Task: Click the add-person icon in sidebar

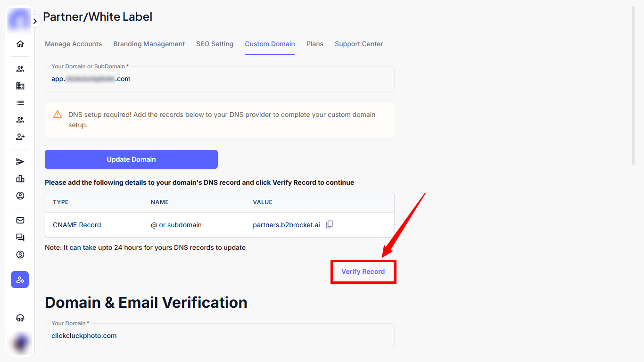Action: (x=20, y=137)
